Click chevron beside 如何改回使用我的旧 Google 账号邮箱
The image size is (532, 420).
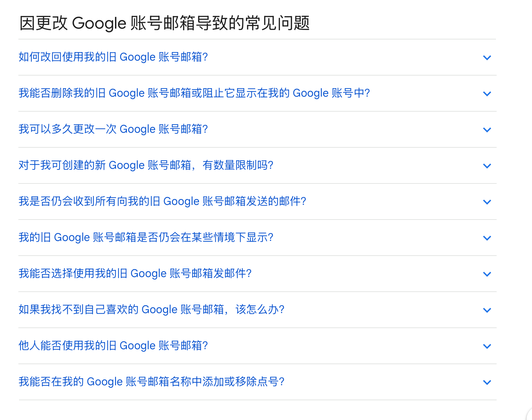click(x=487, y=58)
